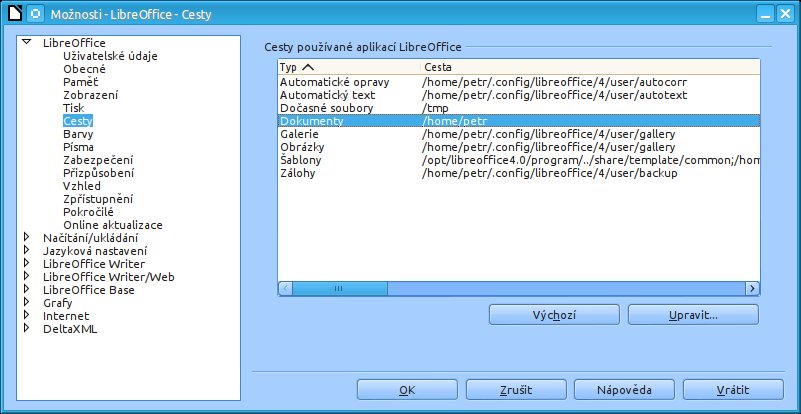
Task: Click the Jazyková nastavení tree label
Action: [x=95, y=251]
